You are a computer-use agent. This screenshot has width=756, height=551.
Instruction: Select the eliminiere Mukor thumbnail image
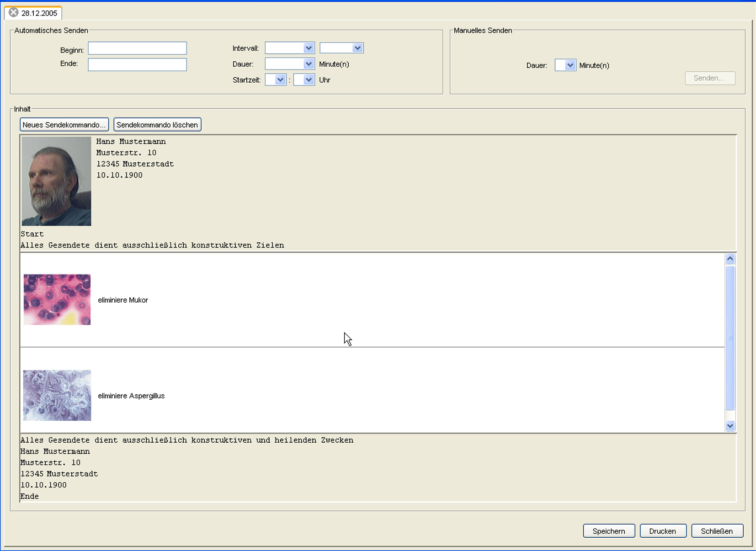(x=57, y=300)
